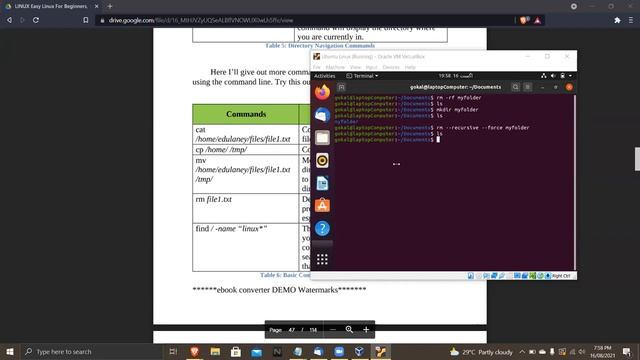Open the VirtualBox cube icon in the taskbar
The height and width of the screenshot is (360, 640).
click(x=360, y=351)
